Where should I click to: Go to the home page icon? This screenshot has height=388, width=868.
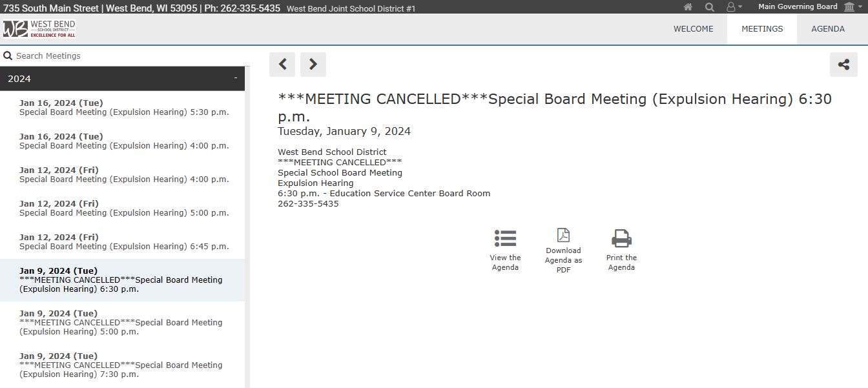coord(688,7)
